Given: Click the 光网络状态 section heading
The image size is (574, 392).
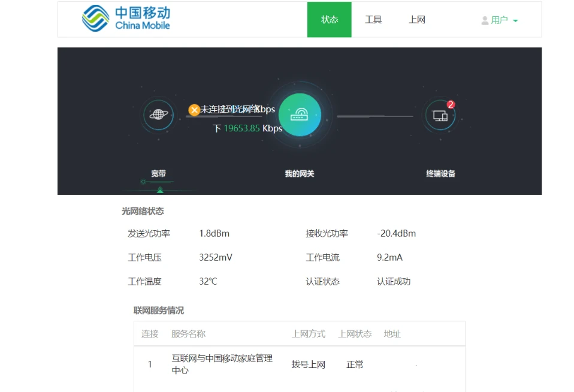Looking at the screenshot, I should [x=143, y=211].
